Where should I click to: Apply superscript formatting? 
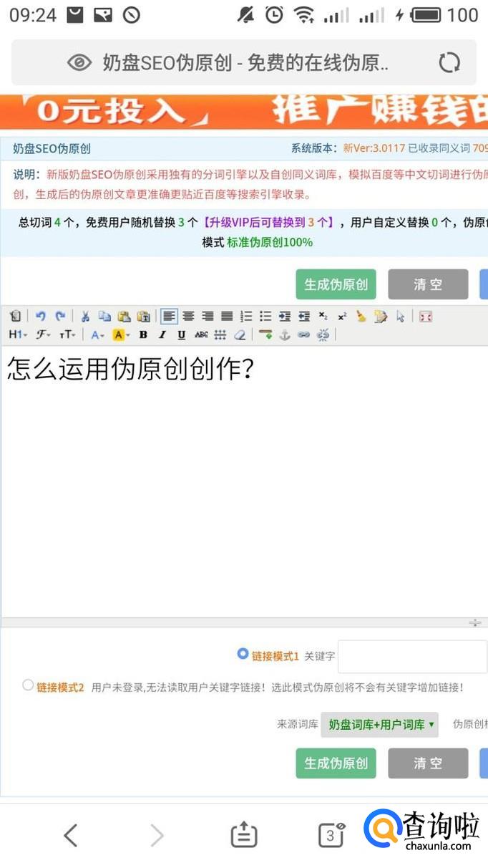click(342, 316)
